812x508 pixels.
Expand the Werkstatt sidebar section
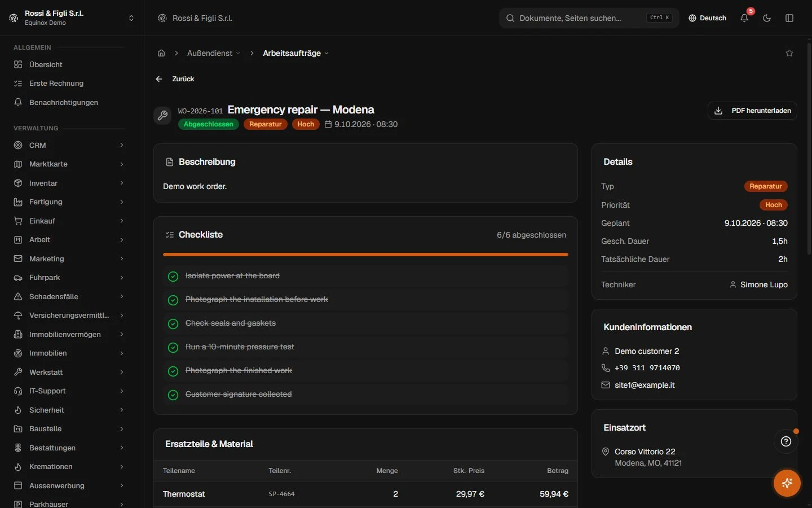coord(69,372)
